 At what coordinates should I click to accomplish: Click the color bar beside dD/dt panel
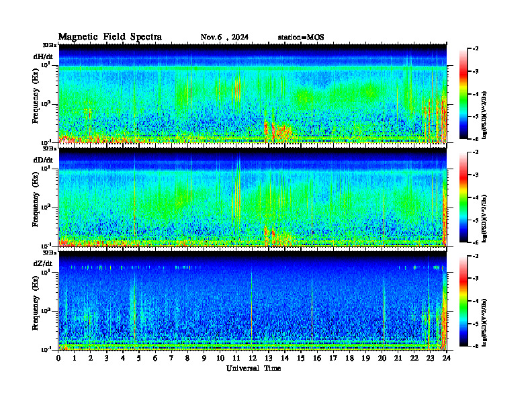pyautogui.click(x=463, y=197)
